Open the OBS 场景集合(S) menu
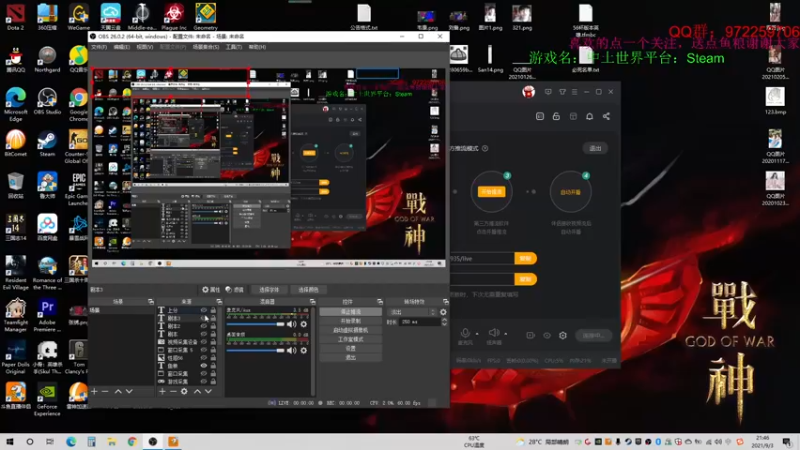800x450 pixels. pyautogui.click(x=206, y=47)
